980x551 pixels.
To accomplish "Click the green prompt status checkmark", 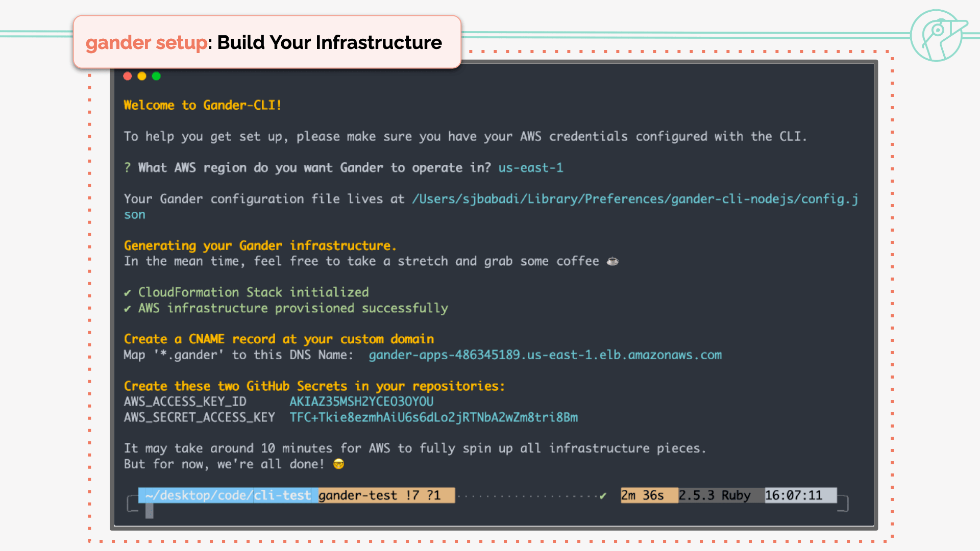I will (603, 495).
